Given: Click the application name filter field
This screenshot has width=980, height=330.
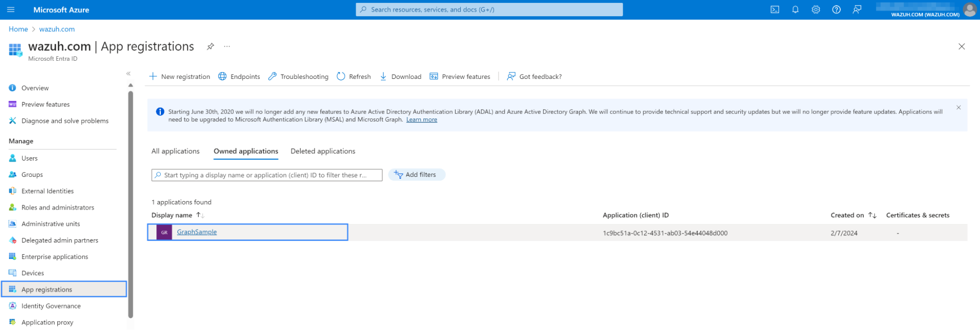Looking at the screenshot, I should pos(267,175).
